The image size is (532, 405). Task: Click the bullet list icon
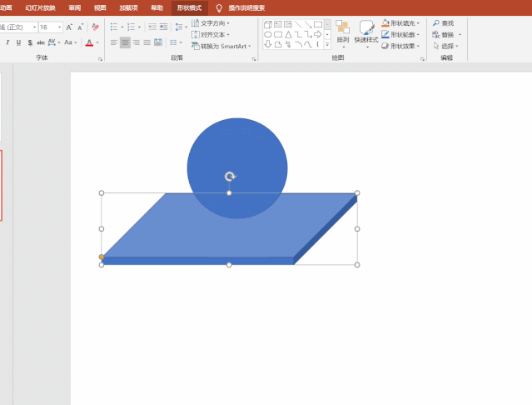click(114, 27)
